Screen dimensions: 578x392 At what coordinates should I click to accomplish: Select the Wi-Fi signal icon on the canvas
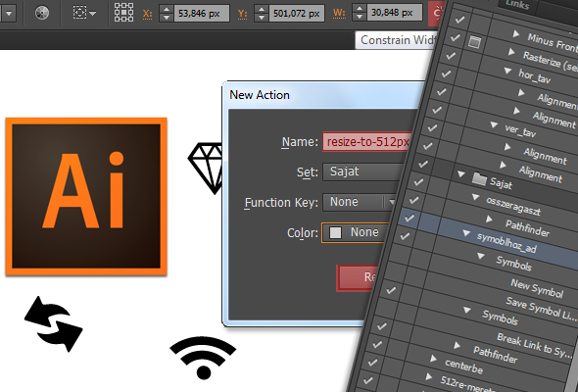click(203, 358)
